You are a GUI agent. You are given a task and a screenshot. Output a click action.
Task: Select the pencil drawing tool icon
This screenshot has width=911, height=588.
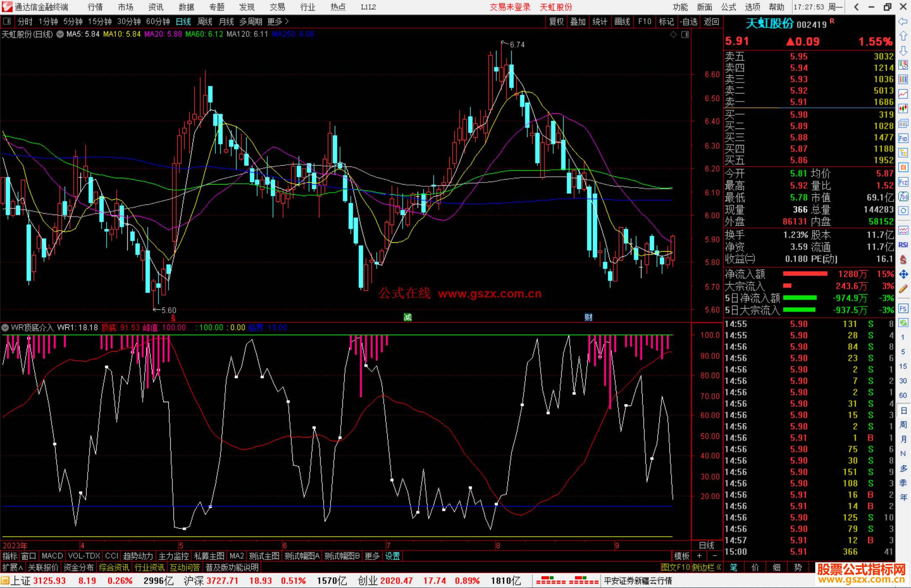[x=903, y=289]
